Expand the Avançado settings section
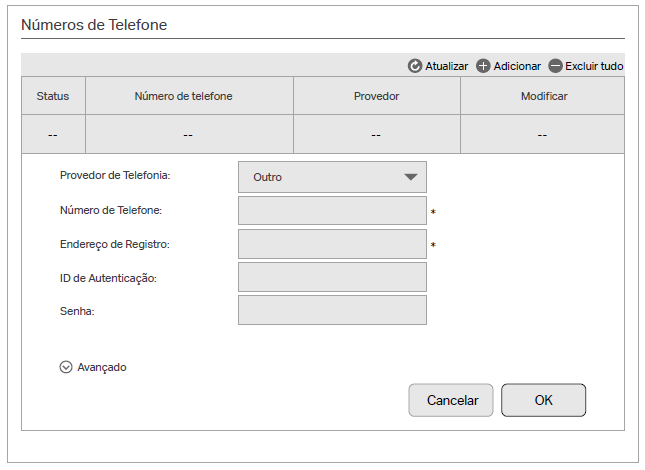This screenshot has height=470, width=645. [x=101, y=367]
